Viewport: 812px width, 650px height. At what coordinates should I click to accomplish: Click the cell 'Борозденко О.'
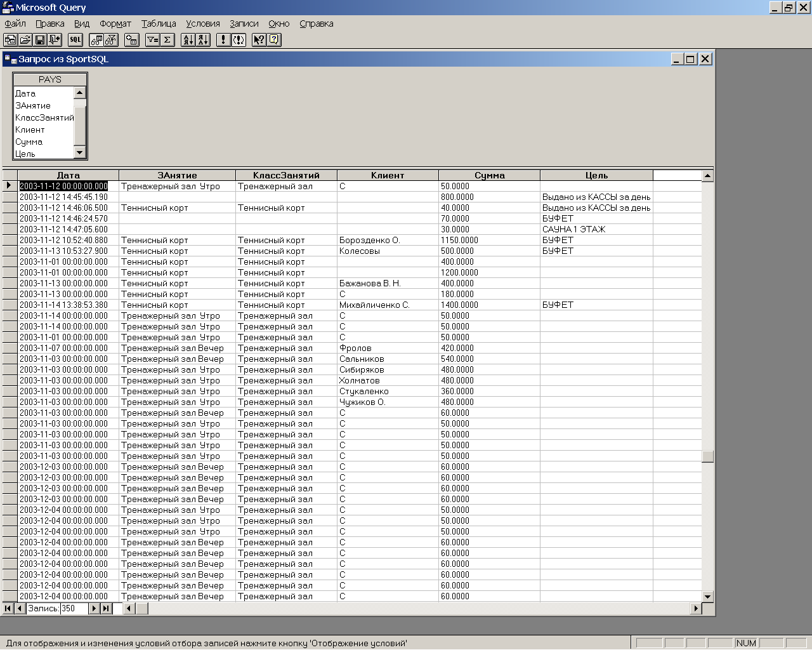(388, 240)
